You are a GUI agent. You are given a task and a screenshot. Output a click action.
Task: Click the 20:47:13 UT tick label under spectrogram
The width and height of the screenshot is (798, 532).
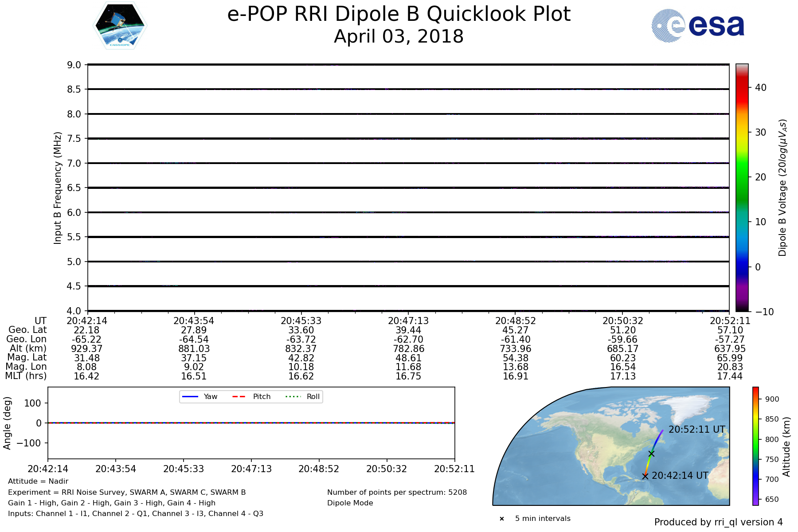(x=408, y=321)
